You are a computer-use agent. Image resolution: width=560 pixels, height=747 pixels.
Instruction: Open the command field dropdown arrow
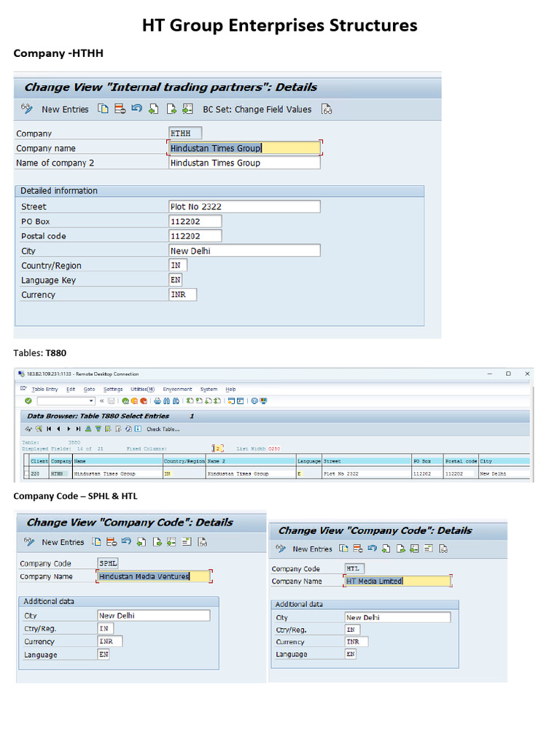click(x=91, y=400)
